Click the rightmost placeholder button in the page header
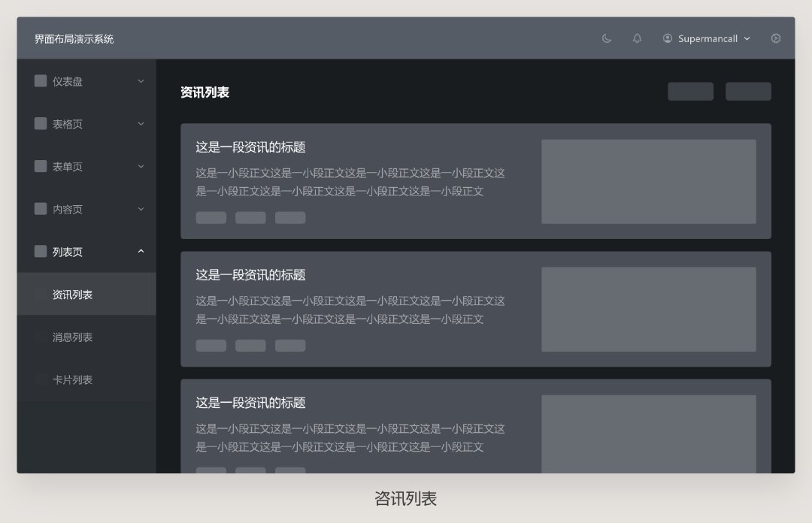This screenshot has height=523, width=812. click(x=748, y=92)
